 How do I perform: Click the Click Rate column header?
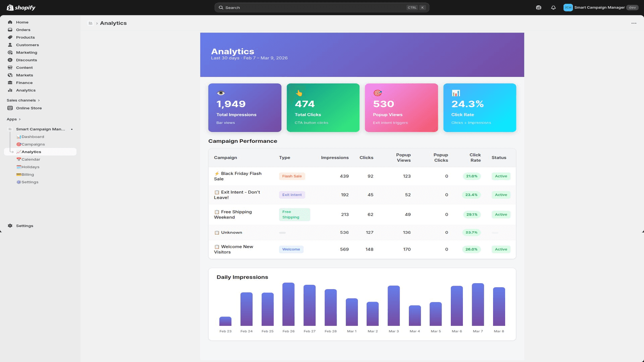click(x=475, y=157)
